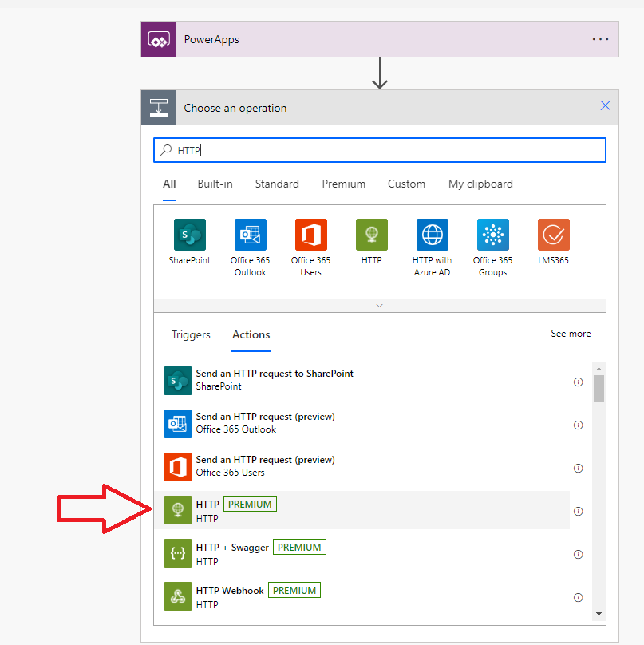
Task: Select the Office 365 Outlook connector icon
Action: (251, 235)
